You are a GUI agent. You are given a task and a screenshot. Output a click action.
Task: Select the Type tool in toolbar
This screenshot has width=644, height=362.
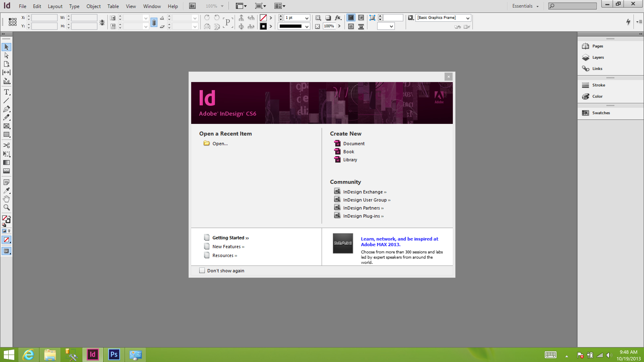[x=6, y=92]
